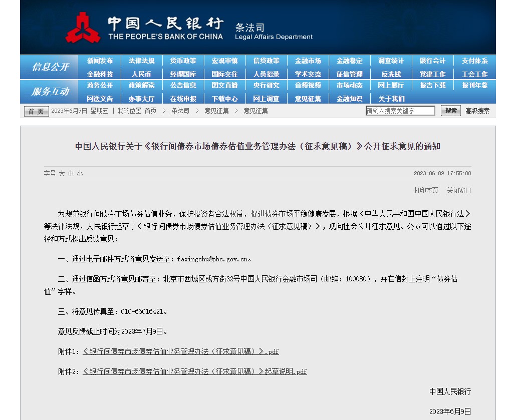
Task: Open the 法律法规 menu item
Action: click(141, 61)
